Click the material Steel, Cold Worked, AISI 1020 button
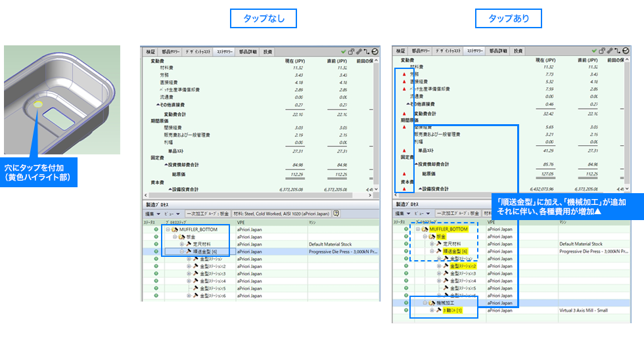Viewport: 644px width, 339px height. click(283, 214)
